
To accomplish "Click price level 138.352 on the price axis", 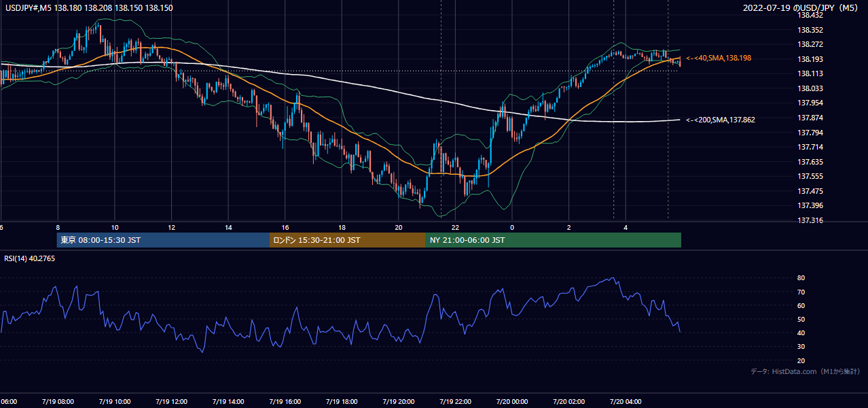I will click(811, 30).
